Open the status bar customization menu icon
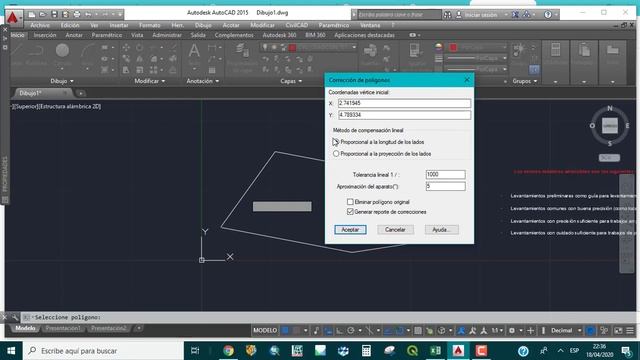The image size is (640, 360). pos(630,331)
